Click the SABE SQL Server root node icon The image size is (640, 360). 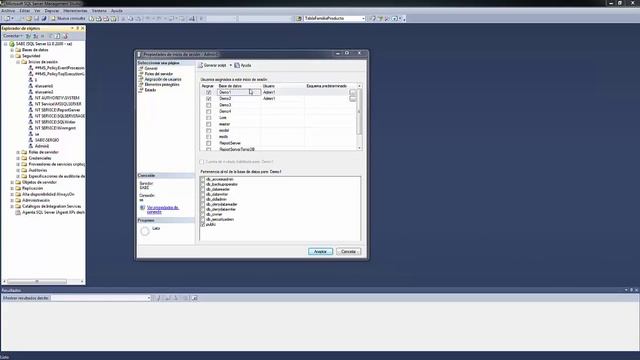point(12,44)
